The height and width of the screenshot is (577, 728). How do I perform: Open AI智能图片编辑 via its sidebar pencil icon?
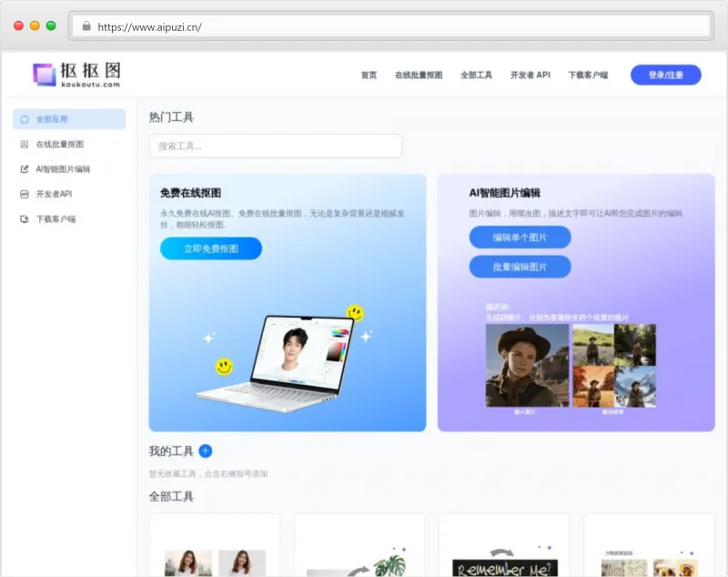tap(25, 168)
